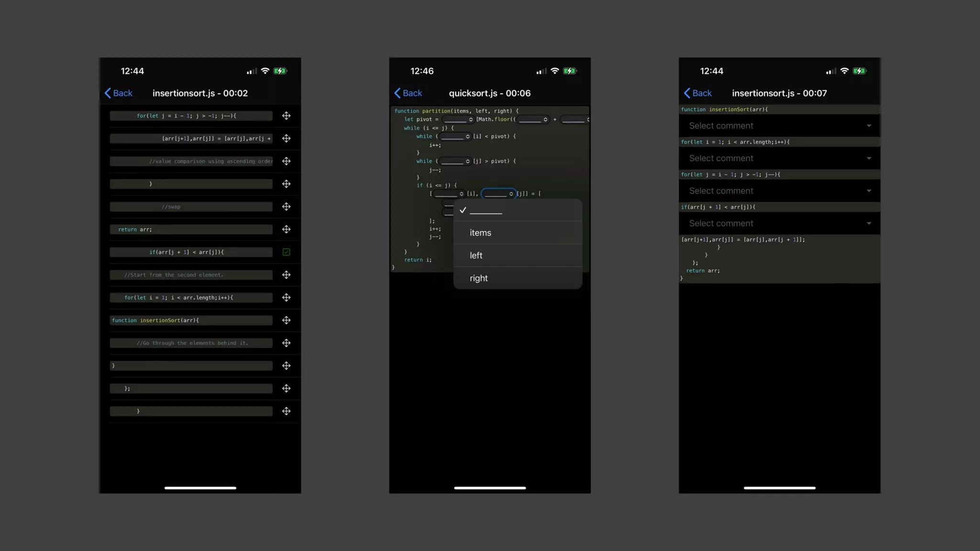Choose 'right' in the popup menu
This screenshot has height=551, width=980.
479,278
